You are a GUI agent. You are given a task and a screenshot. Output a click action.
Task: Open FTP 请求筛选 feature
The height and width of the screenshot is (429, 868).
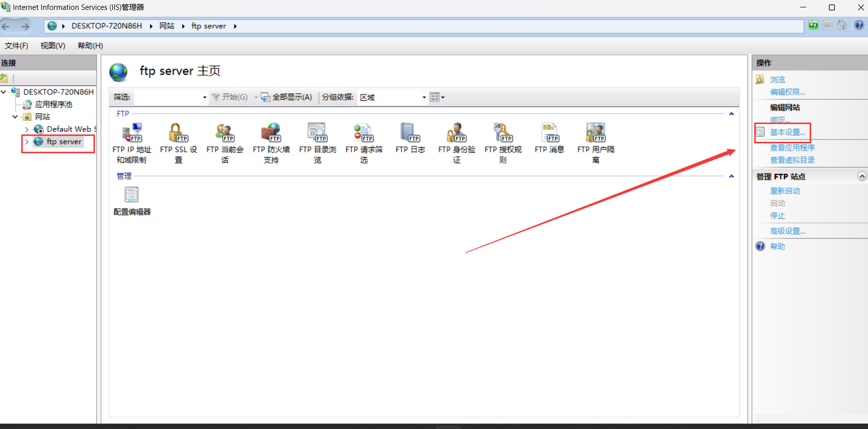click(x=364, y=143)
